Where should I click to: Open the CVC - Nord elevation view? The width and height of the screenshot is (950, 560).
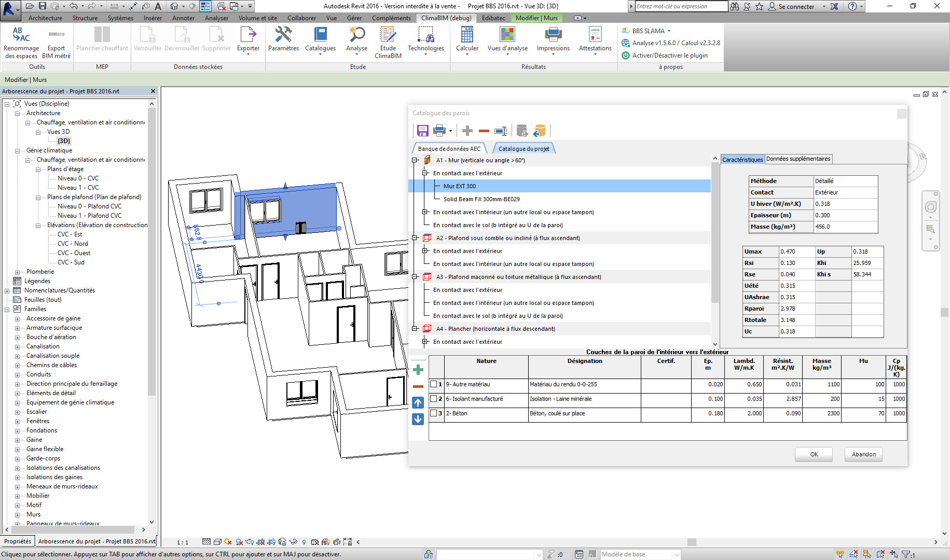pos(73,244)
